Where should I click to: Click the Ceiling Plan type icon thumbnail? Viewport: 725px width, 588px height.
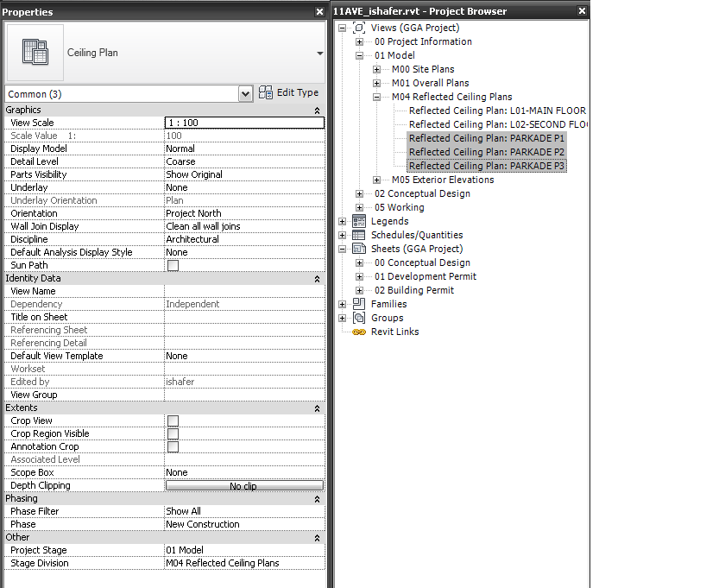pos(35,53)
